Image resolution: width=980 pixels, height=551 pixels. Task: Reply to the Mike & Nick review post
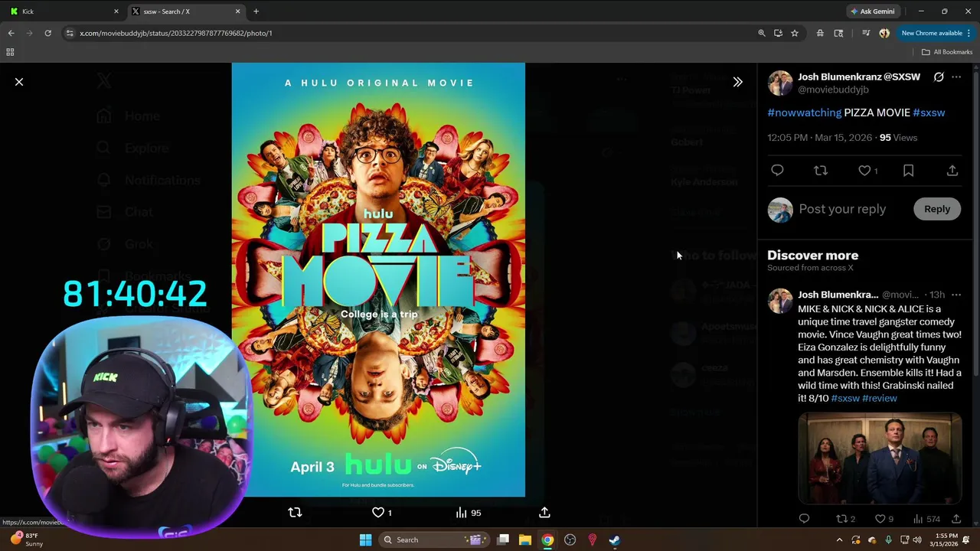tap(804, 519)
